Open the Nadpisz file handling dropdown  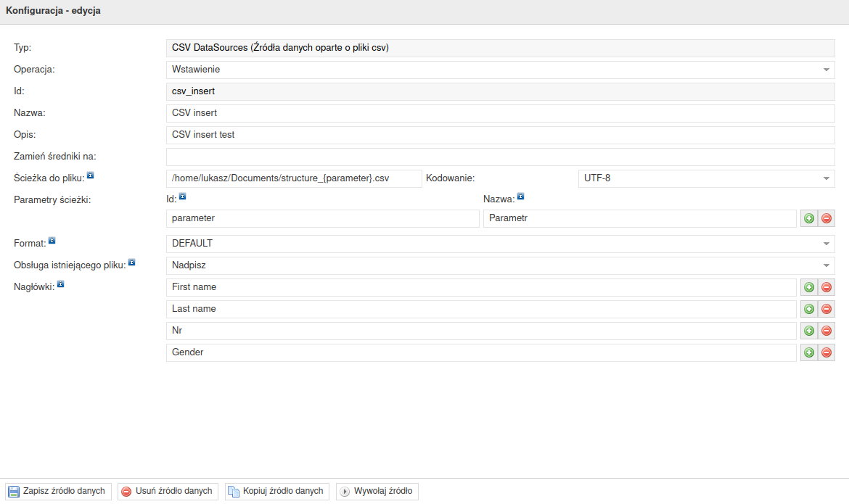click(500, 265)
